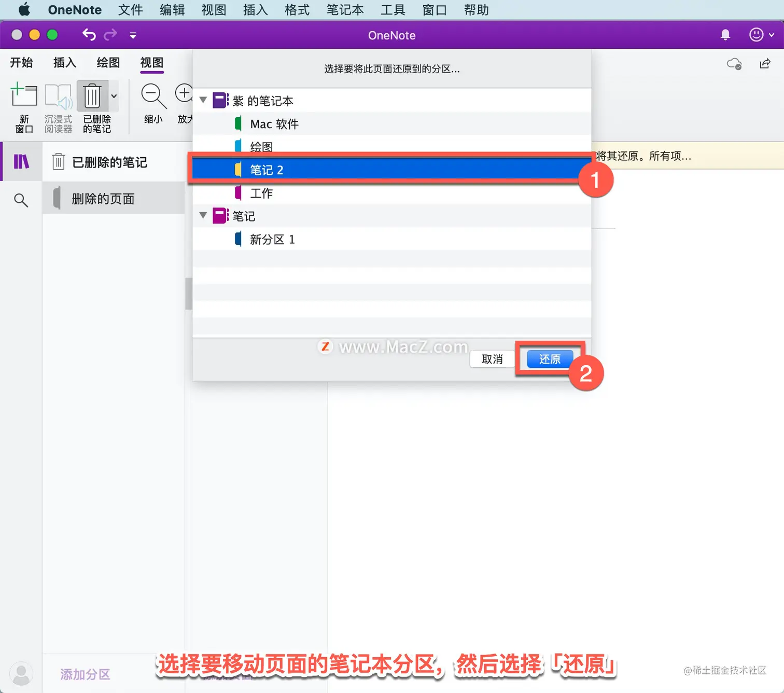Image resolution: width=784 pixels, height=693 pixels.
Task: Click the 还原 button
Action: pyautogui.click(x=550, y=359)
